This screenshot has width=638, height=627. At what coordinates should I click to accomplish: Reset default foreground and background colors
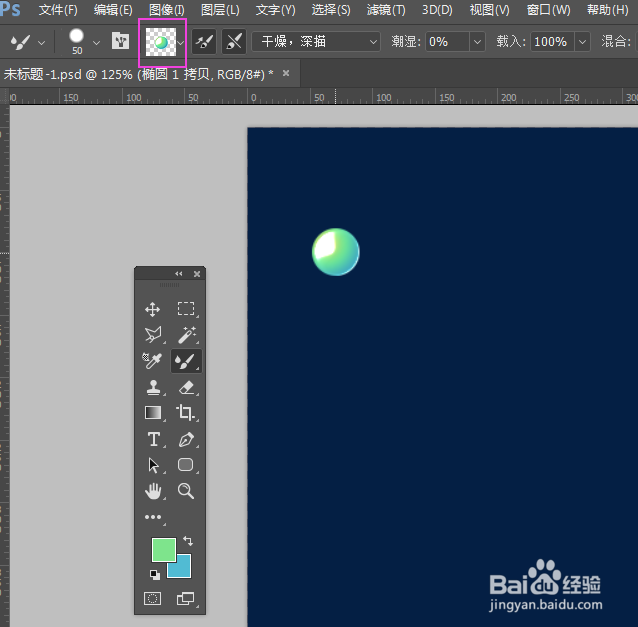click(x=155, y=575)
